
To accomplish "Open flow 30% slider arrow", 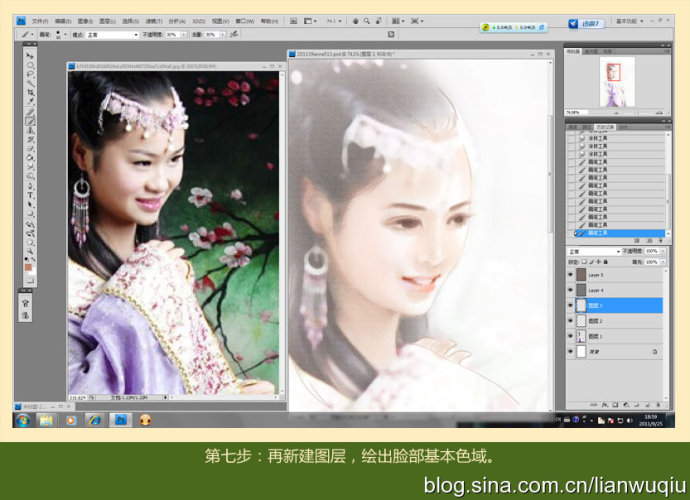I will tap(223, 34).
